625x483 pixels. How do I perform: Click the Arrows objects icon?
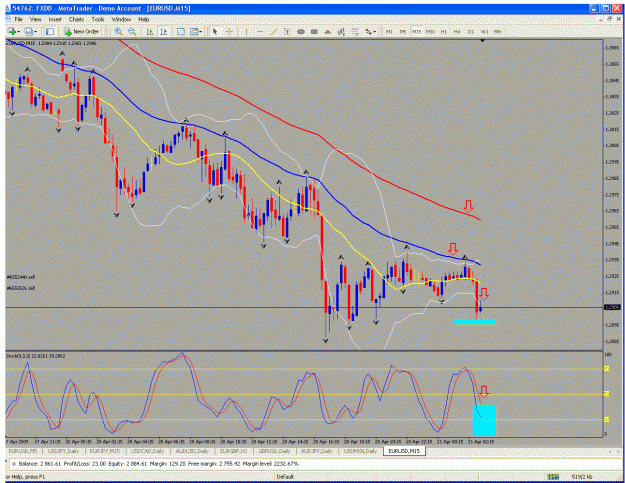(368, 31)
